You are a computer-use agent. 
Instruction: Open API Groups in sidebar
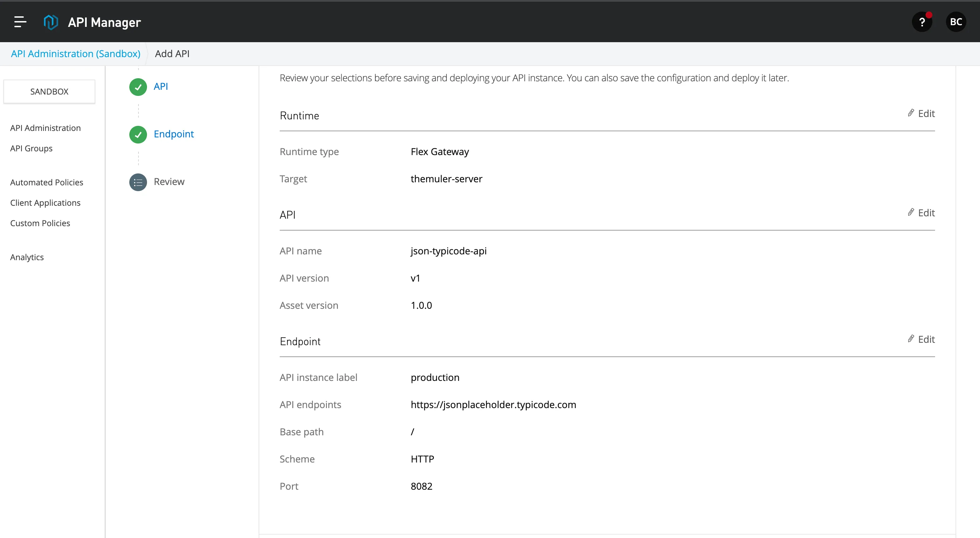pos(31,148)
